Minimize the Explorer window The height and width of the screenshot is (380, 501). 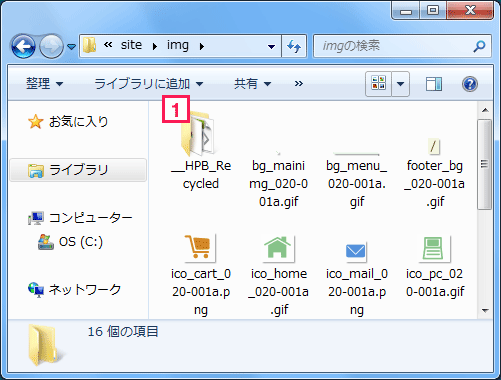405,11
